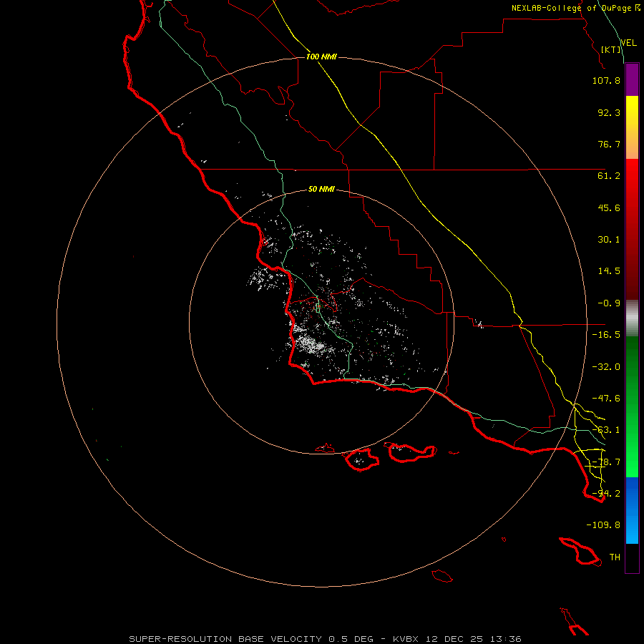
Task: Select the purple segment of velocity scale
Action: [x=632, y=79]
